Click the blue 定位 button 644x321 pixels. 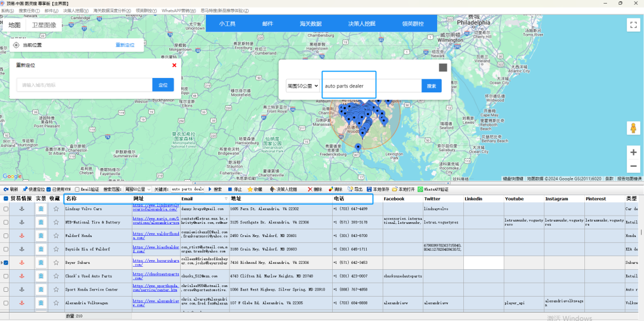pos(163,85)
